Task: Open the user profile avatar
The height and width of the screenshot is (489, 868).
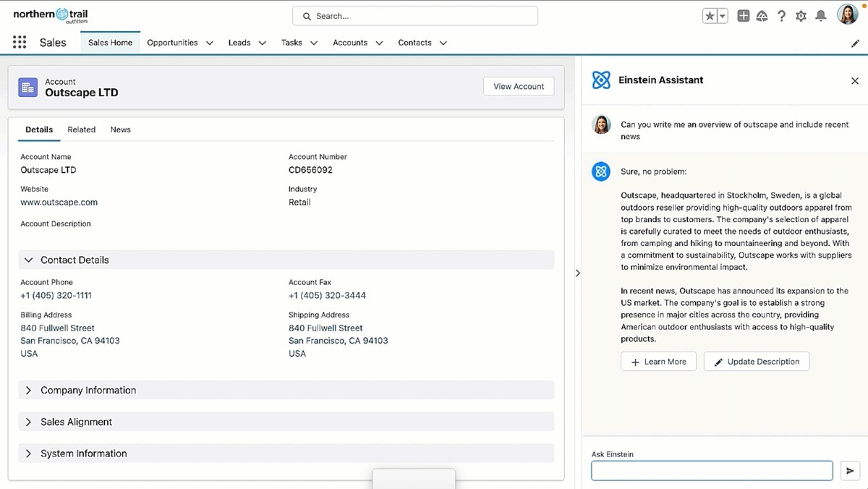Action: pos(848,14)
